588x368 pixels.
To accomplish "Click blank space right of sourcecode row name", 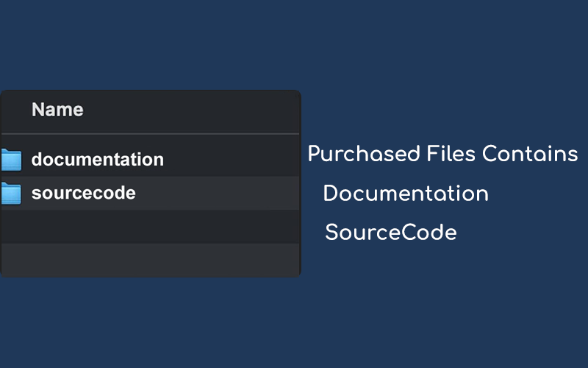I will click(220, 194).
